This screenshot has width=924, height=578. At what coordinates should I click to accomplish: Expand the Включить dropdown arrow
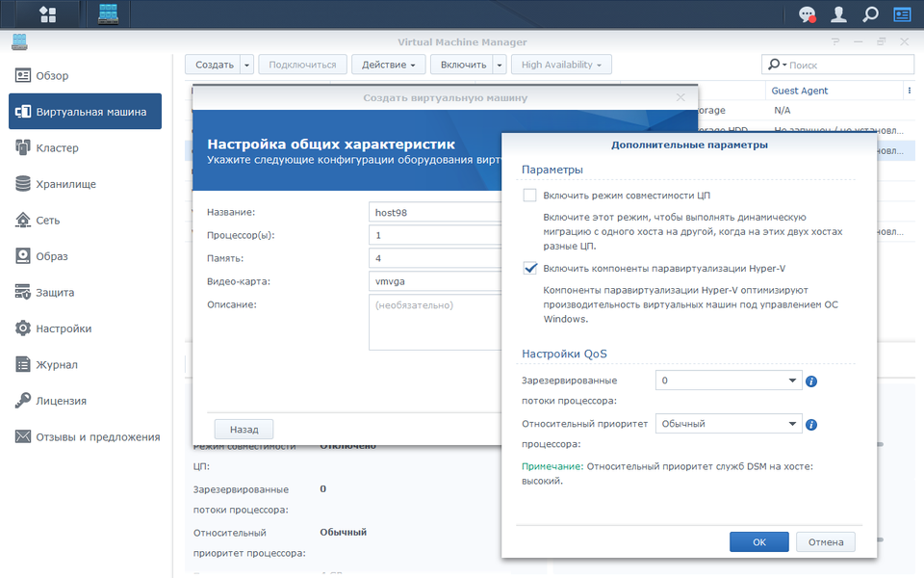[x=500, y=65]
